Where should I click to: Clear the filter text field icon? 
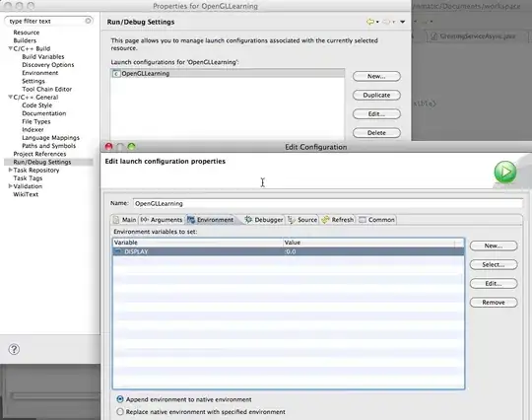coord(88,21)
